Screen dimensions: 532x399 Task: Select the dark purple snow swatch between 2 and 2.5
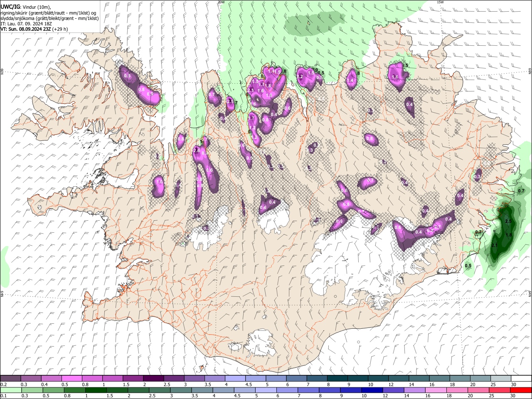[153, 379]
